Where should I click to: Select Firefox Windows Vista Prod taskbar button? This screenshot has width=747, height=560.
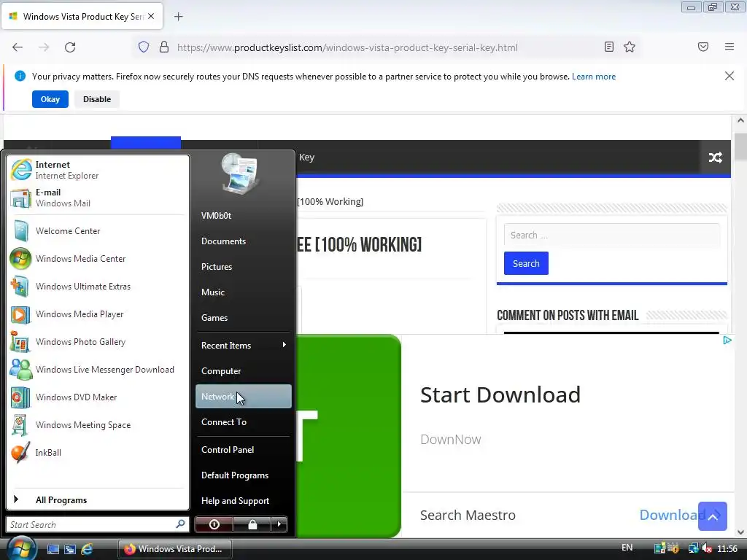click(x=175, y=549)
